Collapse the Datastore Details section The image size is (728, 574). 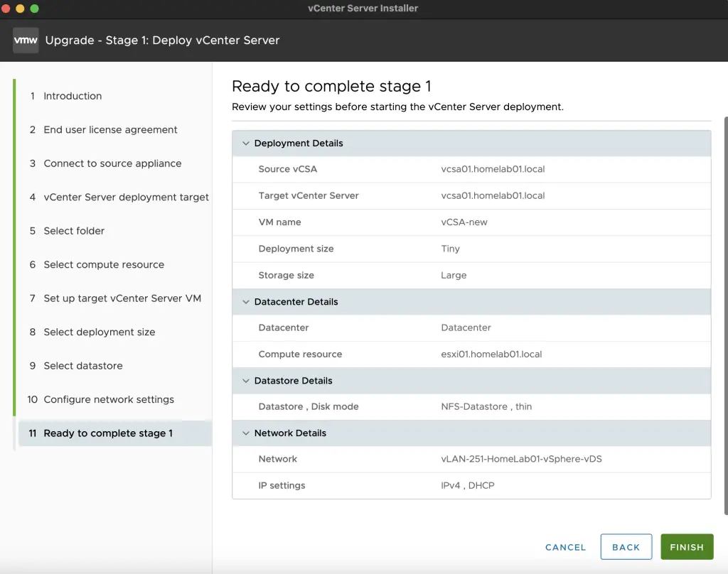point(245,381)
